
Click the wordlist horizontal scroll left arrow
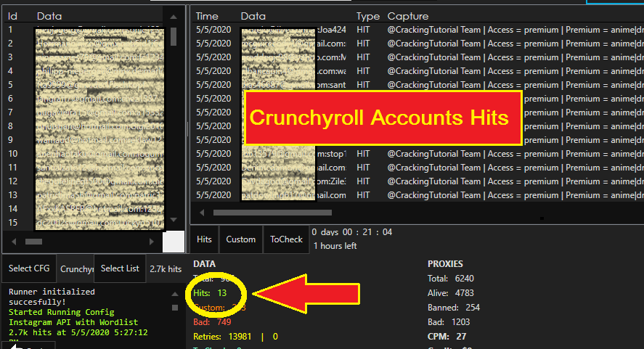14,242
